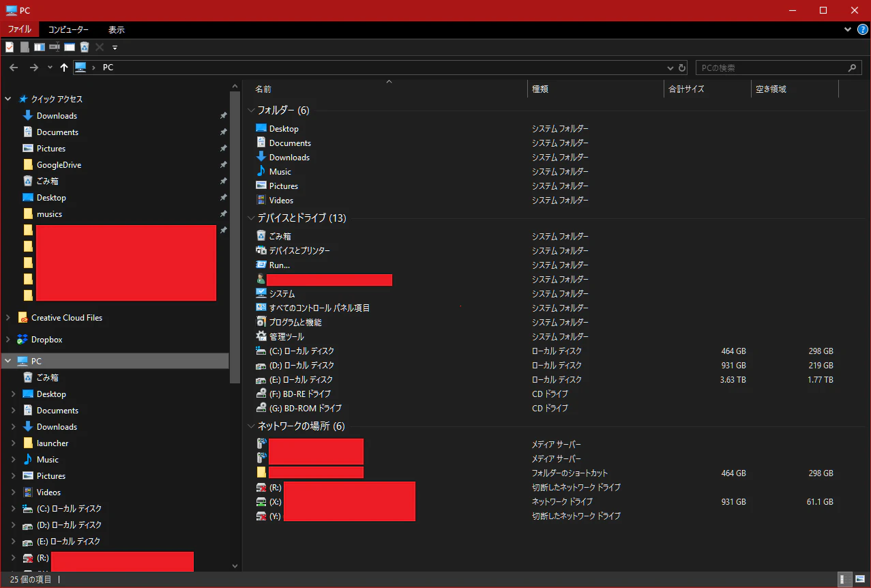Click the navigation pane scrollbar up arrow

(x=235, y=85)
